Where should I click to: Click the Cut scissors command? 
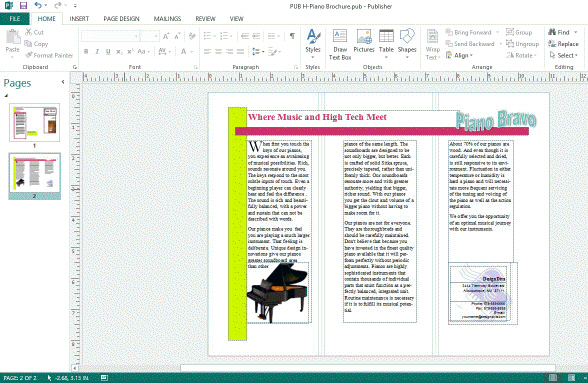(34, 32)
